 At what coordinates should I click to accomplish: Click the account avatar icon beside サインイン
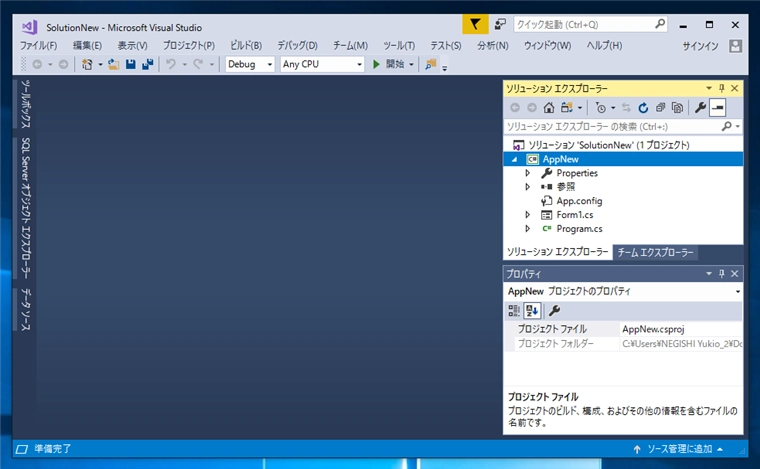pos(735,46)
